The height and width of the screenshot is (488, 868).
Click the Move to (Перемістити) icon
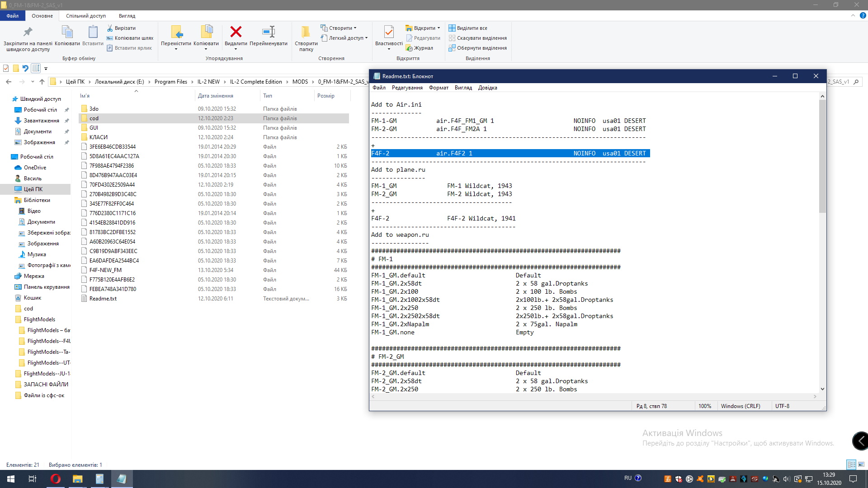(176, 32)
